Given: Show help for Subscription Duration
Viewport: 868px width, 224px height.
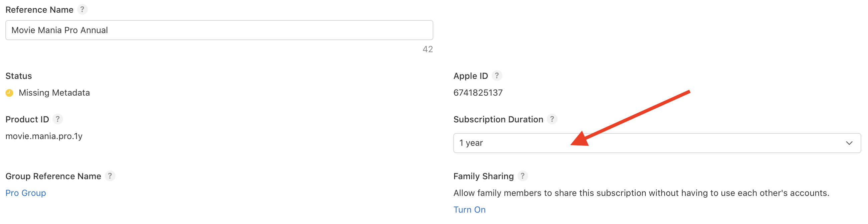Looking at the screenshot, I should coord(552,119).
